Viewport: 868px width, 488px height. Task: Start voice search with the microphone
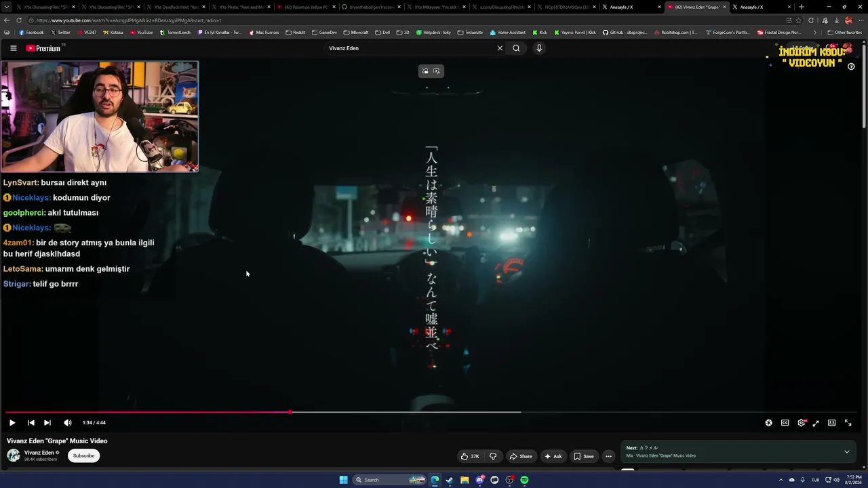click(x=539, y=48)
